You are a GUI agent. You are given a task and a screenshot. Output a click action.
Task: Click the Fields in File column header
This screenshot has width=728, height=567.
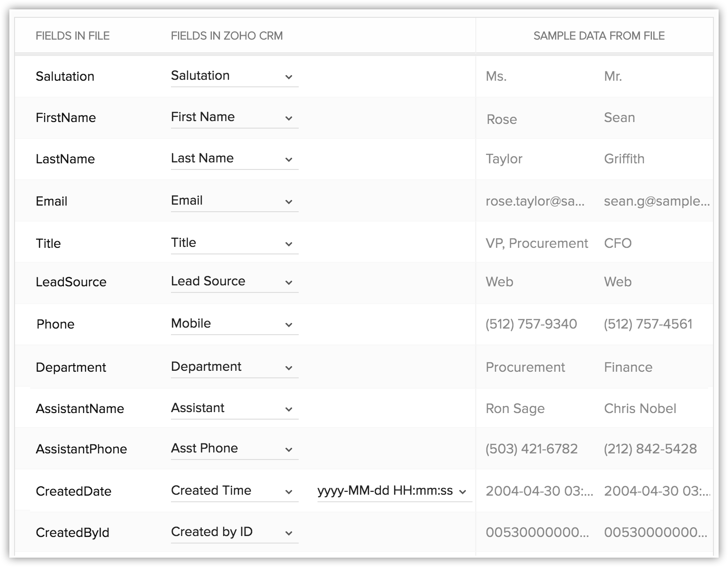[x=73, y=36]
